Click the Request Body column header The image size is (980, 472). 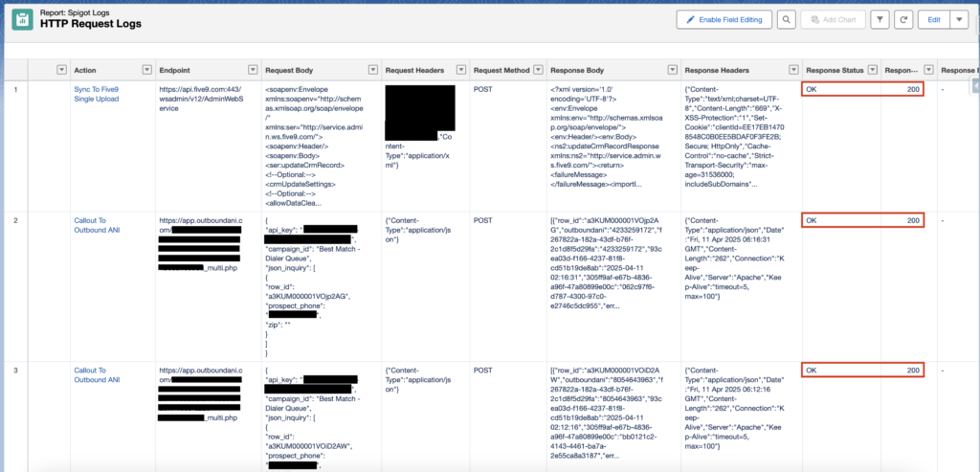pyautogui.click(x=289, y=70)
